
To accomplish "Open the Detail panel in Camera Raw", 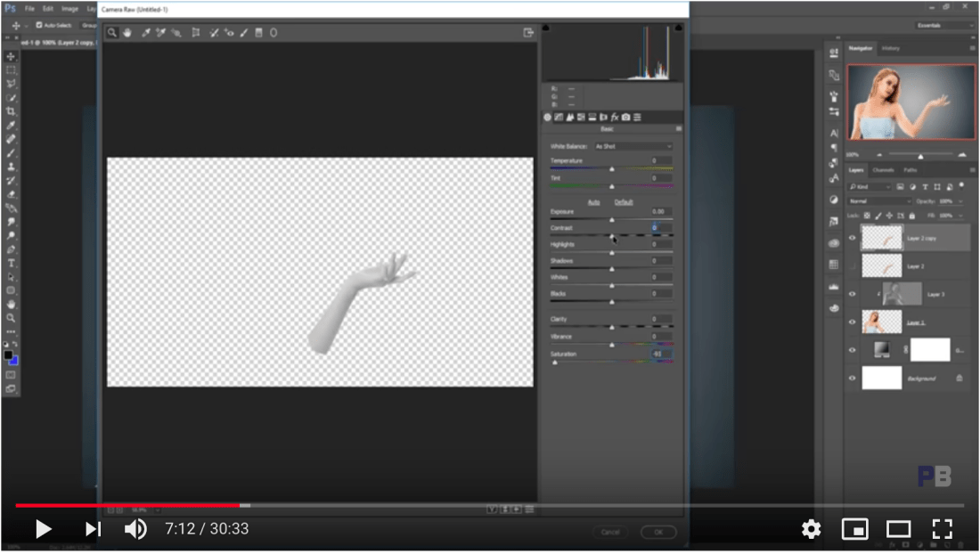I will pos(568,118).
